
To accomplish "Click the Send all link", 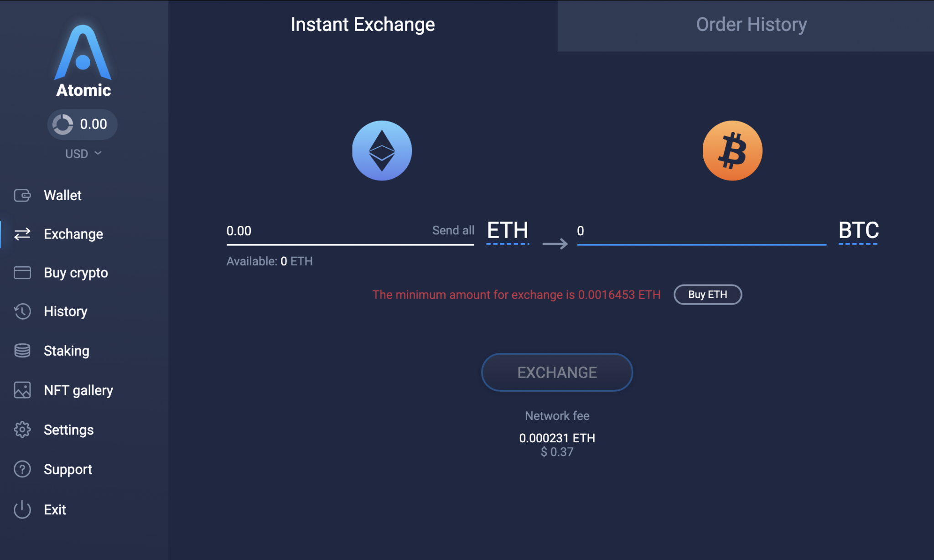I will (x=453, y=230).
